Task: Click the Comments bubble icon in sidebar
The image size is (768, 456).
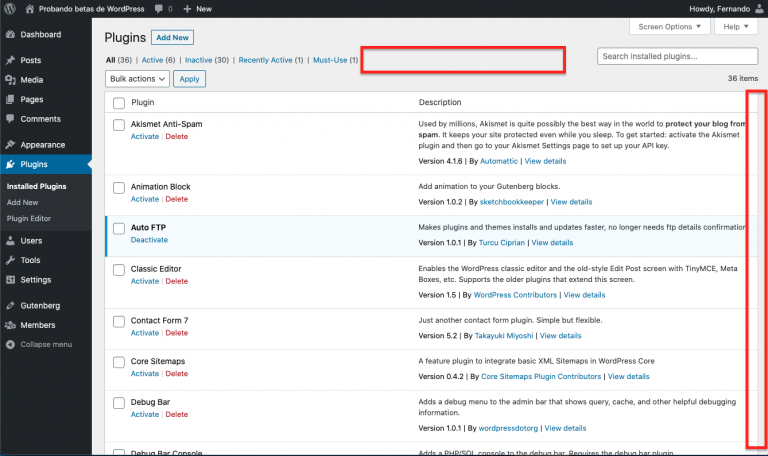Action: click(x=10, y=119)
